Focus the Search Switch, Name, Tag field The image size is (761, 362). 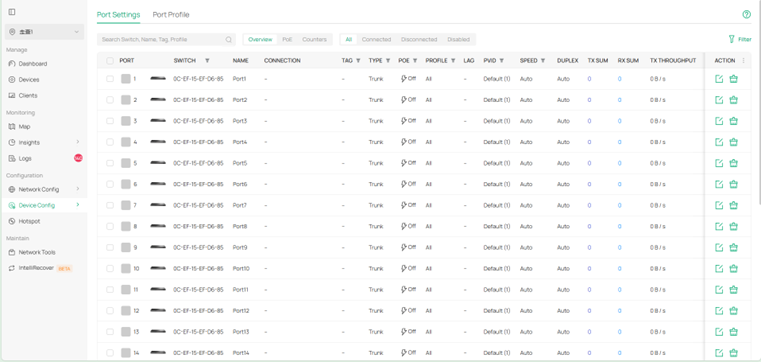[166, 39]
